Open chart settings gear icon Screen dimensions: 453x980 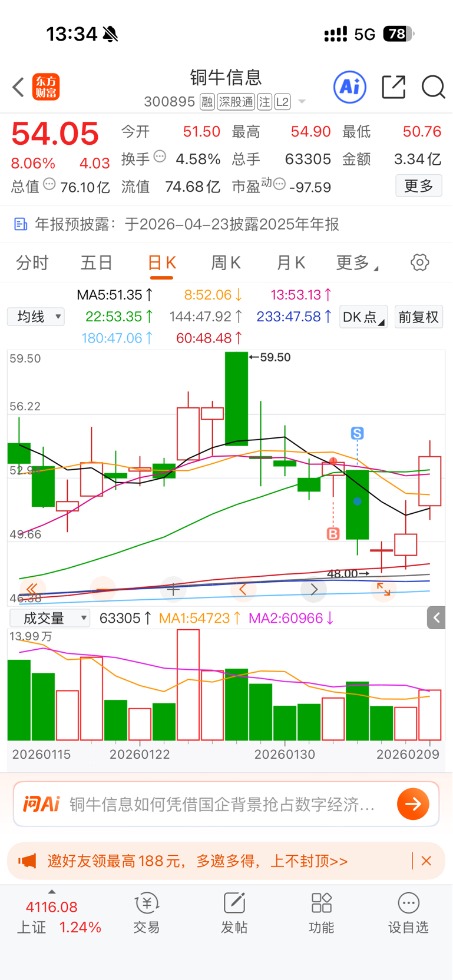(x=420, y=263)
